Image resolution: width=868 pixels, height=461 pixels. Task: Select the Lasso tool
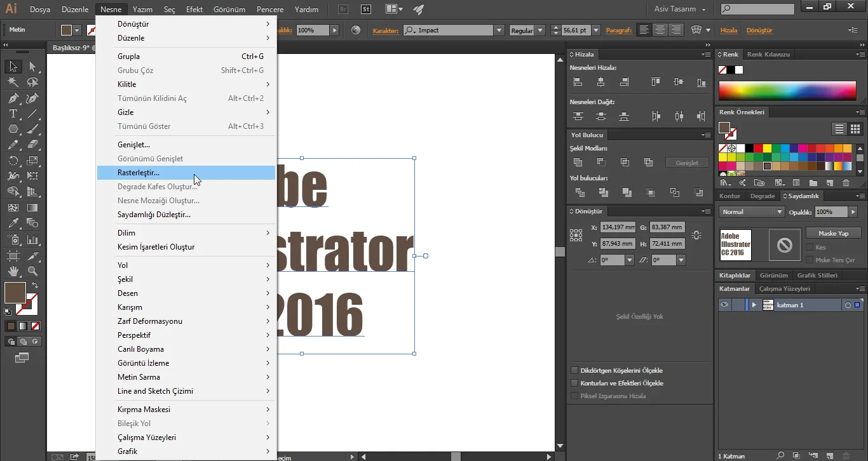[32, 83]
